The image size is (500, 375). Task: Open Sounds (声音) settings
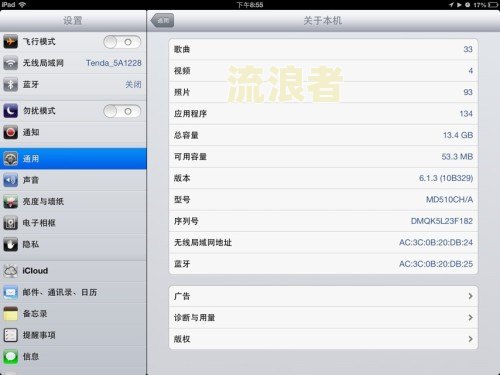click(x=73, y=180)
